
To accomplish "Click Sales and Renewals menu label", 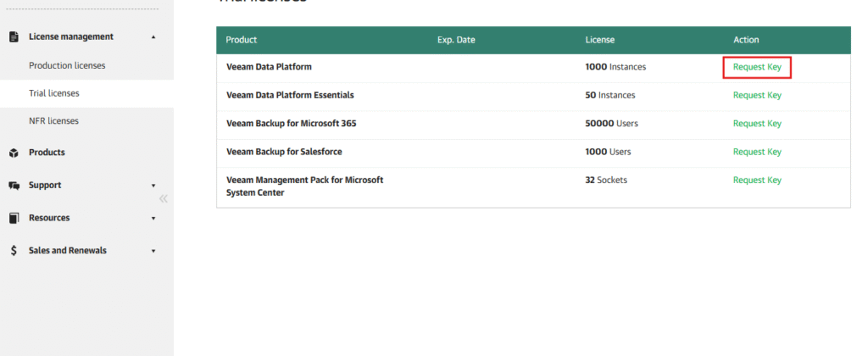I will [x=68, y=250].
